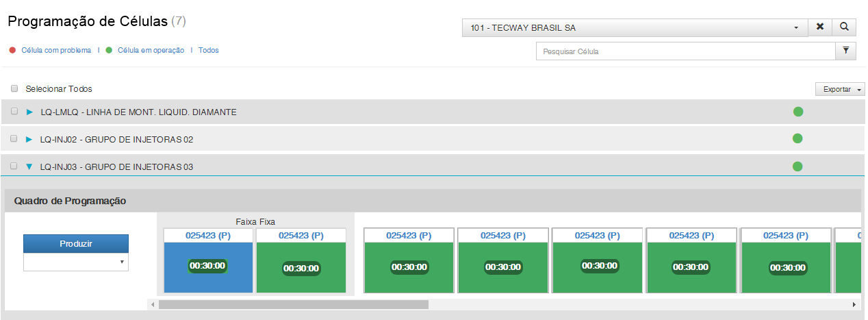The height and width of the screenshot is (320, 868).
Task: Collapse the LQ-INJ03 Grupo de Injetoras row
Action: pyautogui.click(x=29, y=167)
